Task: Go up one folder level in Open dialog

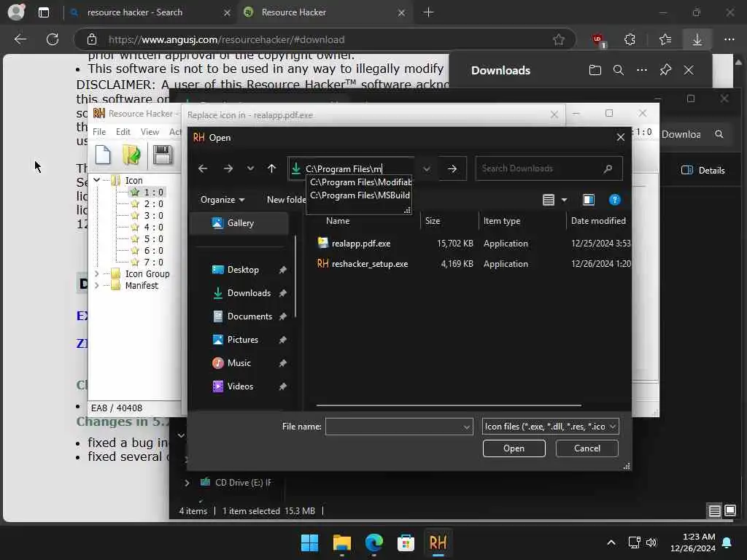Action: [271, 168]
